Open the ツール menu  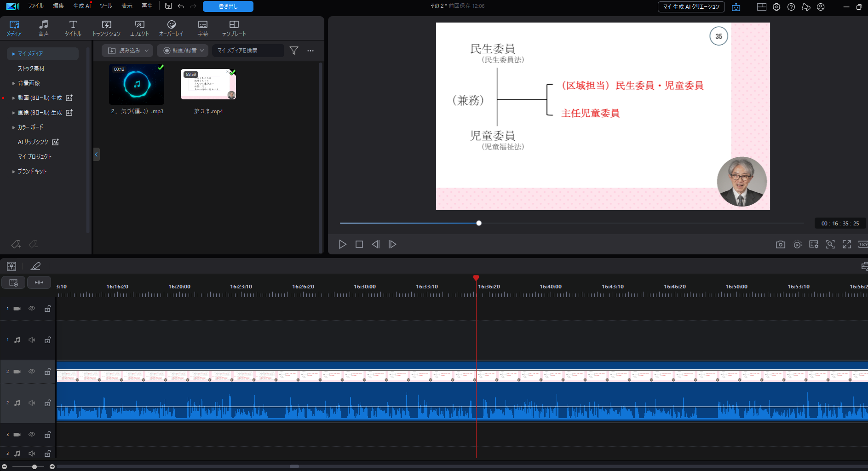tap(106, 6)
